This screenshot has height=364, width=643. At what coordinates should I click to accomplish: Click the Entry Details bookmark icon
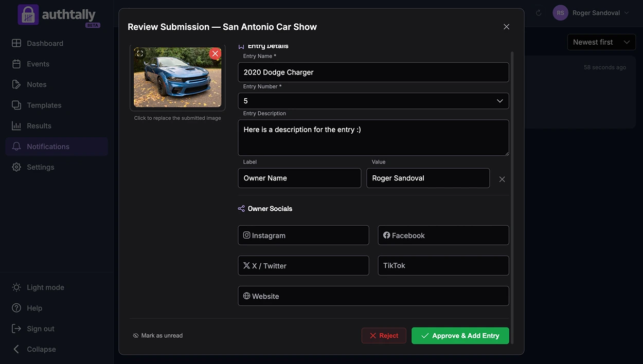241,46
